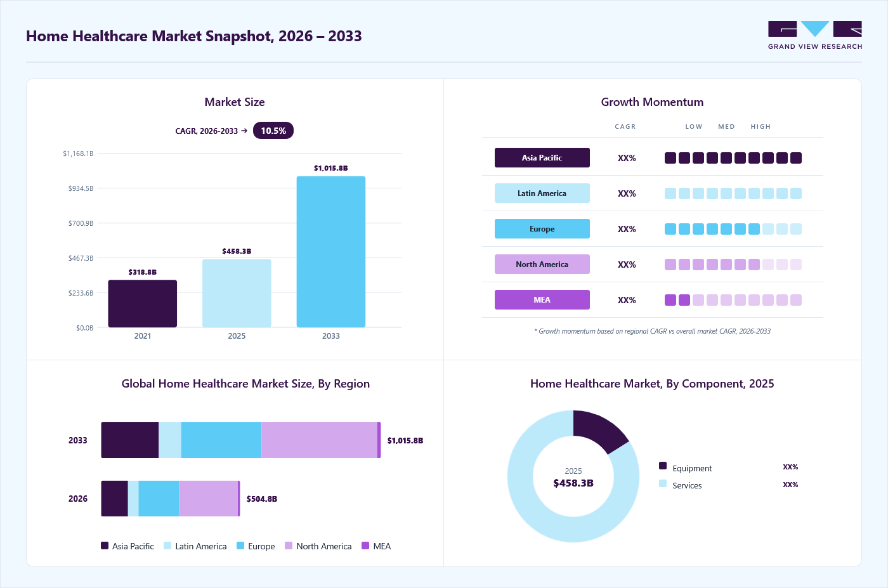This screenshot has width=888, height=588.
Task: Select the Europe segment of the 2026 stacked bar
Action: 159,499
